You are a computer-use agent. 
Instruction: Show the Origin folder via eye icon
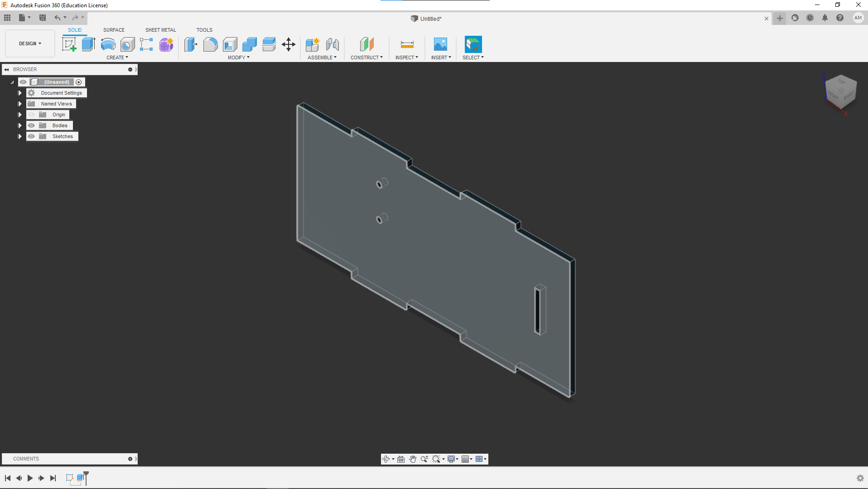(31, 115)
